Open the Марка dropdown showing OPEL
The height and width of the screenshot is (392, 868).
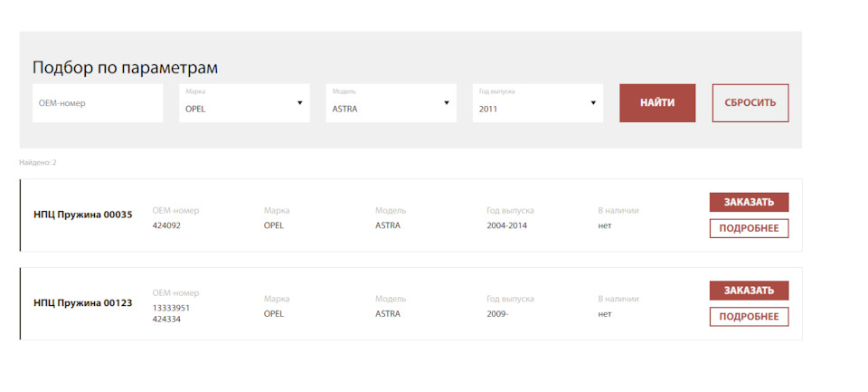tap(244, 103)
